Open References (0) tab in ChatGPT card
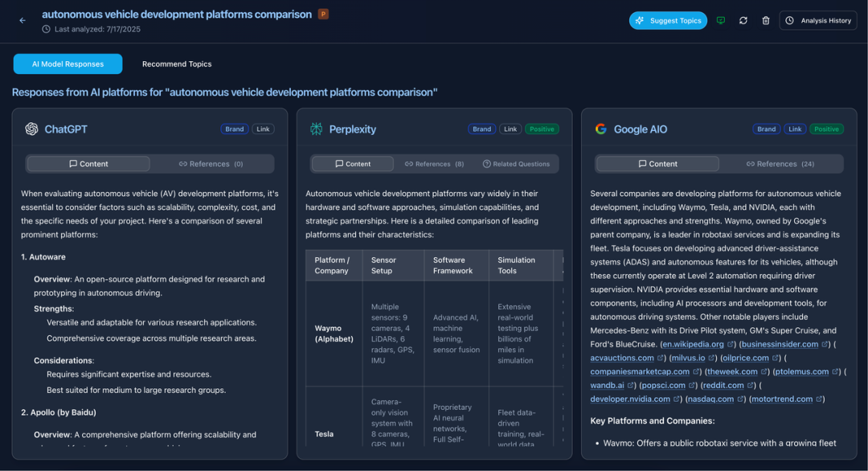 [211, 164]
